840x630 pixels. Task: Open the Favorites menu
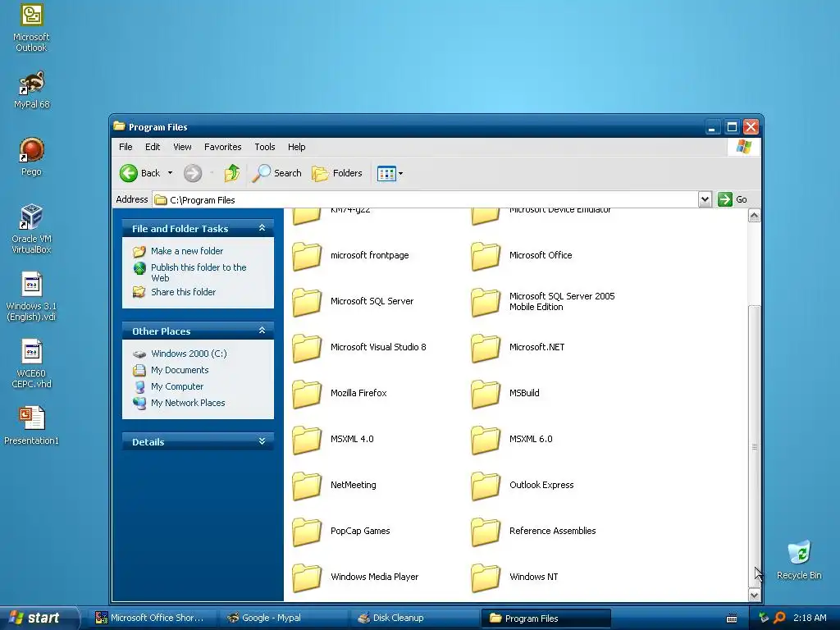[x=223, y=147]
